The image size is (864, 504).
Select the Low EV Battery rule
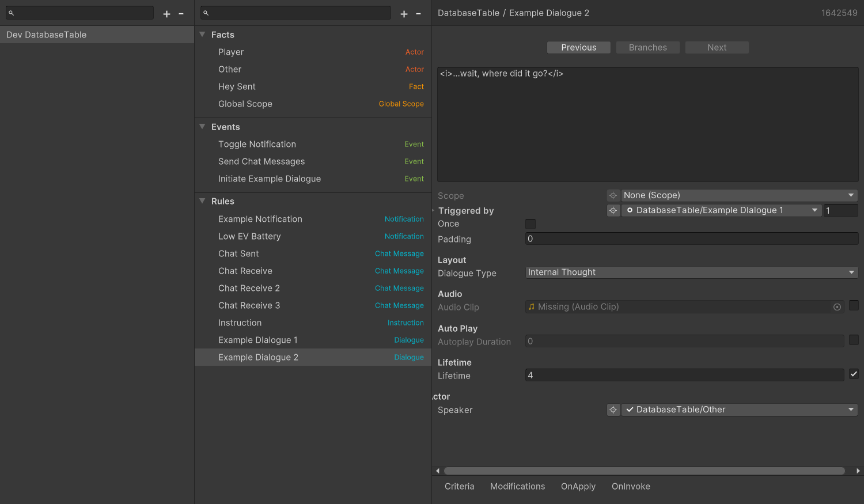tap(313, 237)
